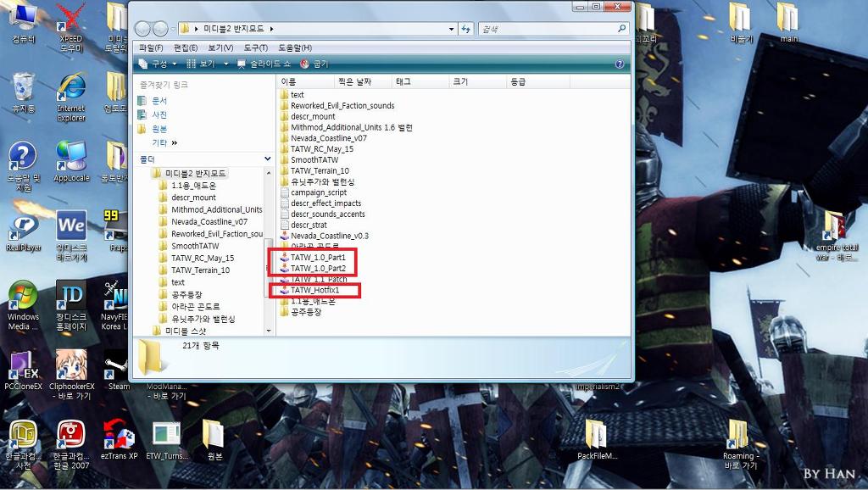Screen dimensions: 868x490
Task: Launch PCCloneEX desktop icon
Action: [23, 371]
